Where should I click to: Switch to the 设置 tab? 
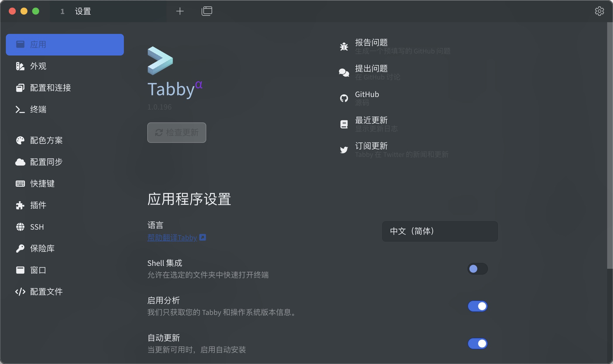pos(83,11)
